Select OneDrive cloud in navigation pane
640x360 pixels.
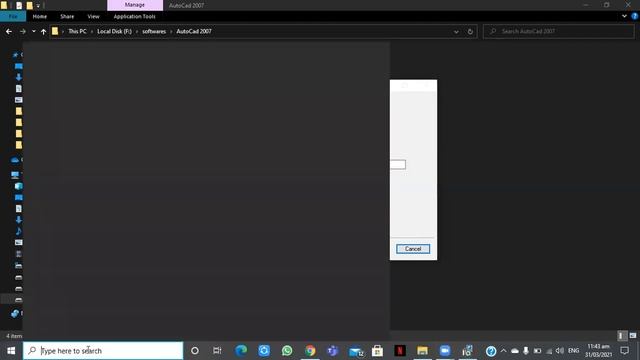coord(15,160)
